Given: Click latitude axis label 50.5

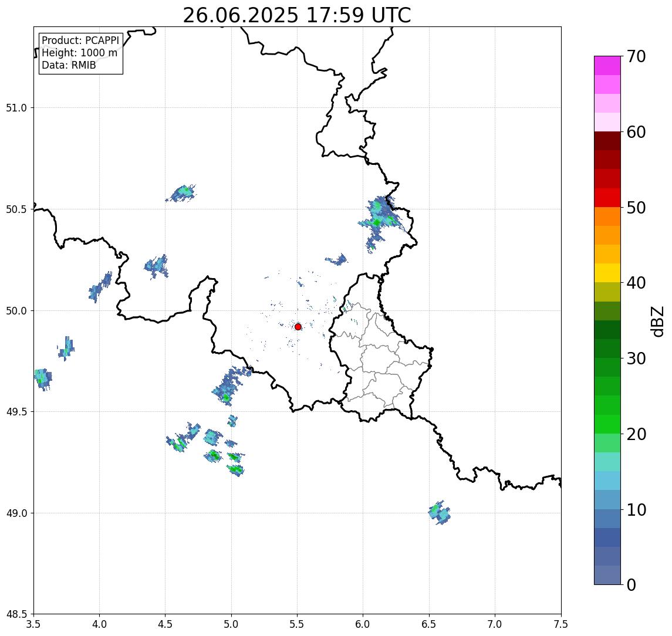Looking at the screenshot, I should 16,209.
